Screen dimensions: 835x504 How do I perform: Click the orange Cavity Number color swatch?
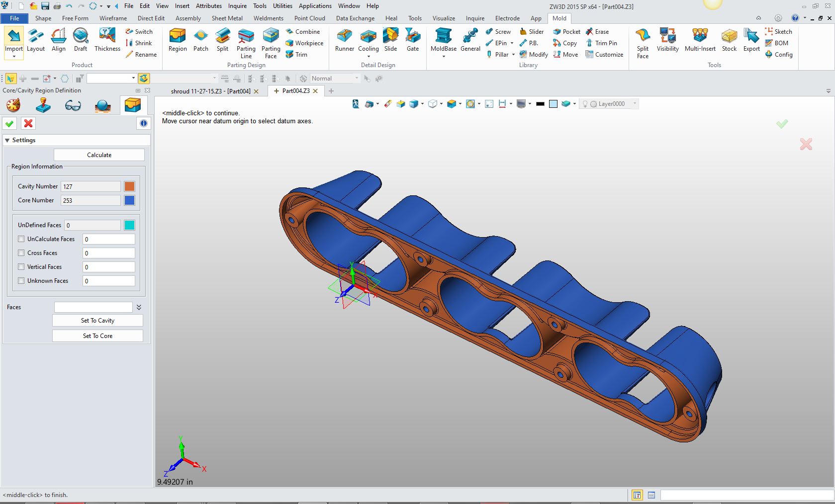click(129, 186)
